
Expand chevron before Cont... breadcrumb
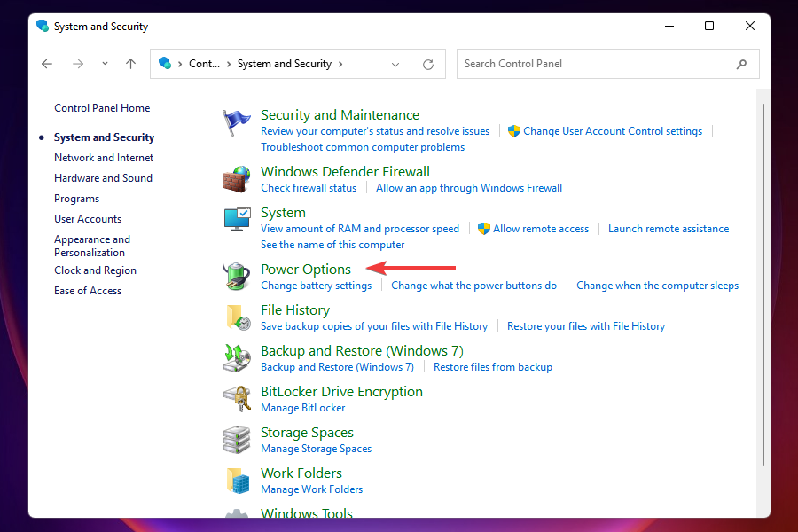180,64
